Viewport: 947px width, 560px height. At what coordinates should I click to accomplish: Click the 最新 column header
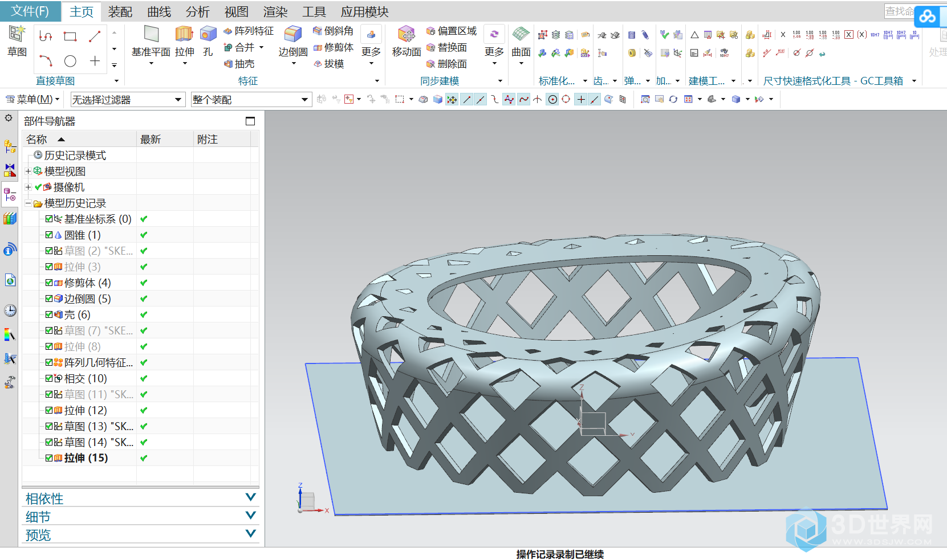tap(165, 139)
